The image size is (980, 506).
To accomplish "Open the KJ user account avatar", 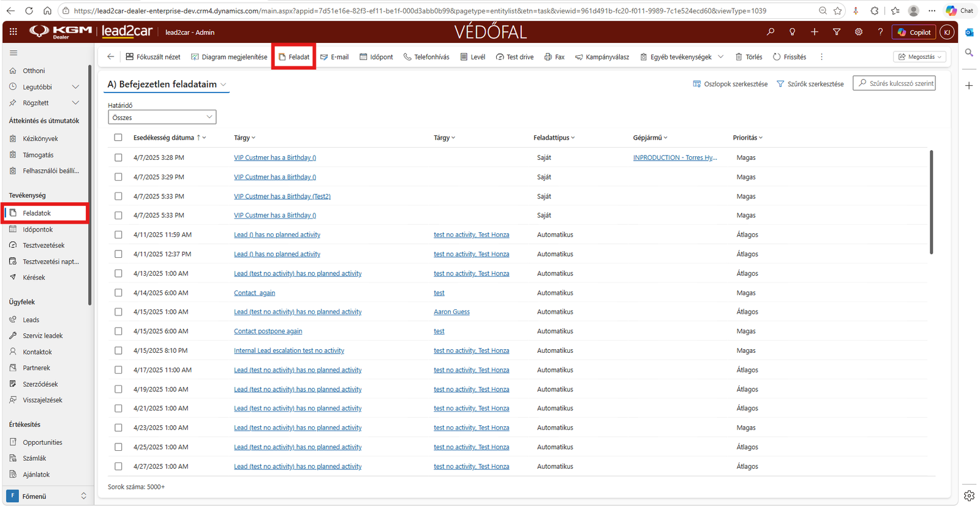I will pos(947,32).
